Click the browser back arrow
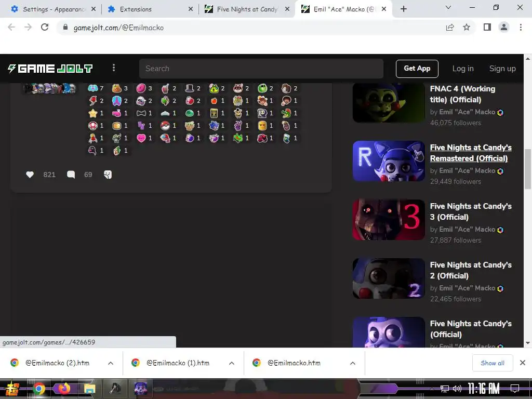532x399 pixels. tap(11, 28)
